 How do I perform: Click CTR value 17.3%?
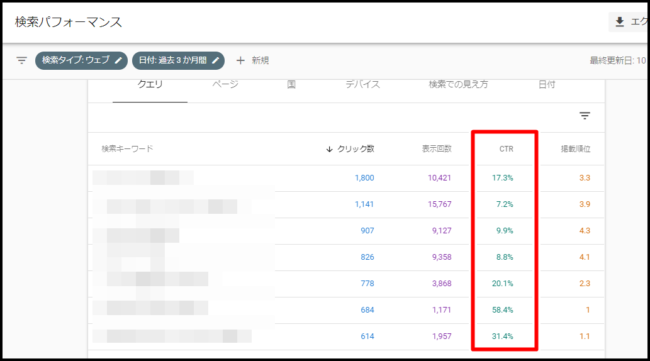click(502, 178)
